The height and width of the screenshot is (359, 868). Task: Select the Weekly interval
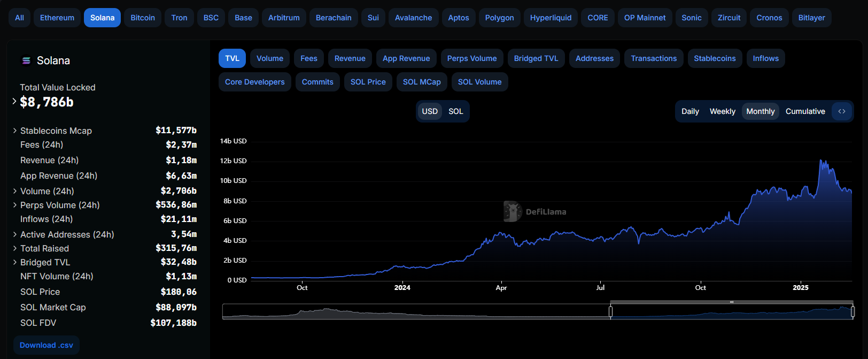[723, 111]
